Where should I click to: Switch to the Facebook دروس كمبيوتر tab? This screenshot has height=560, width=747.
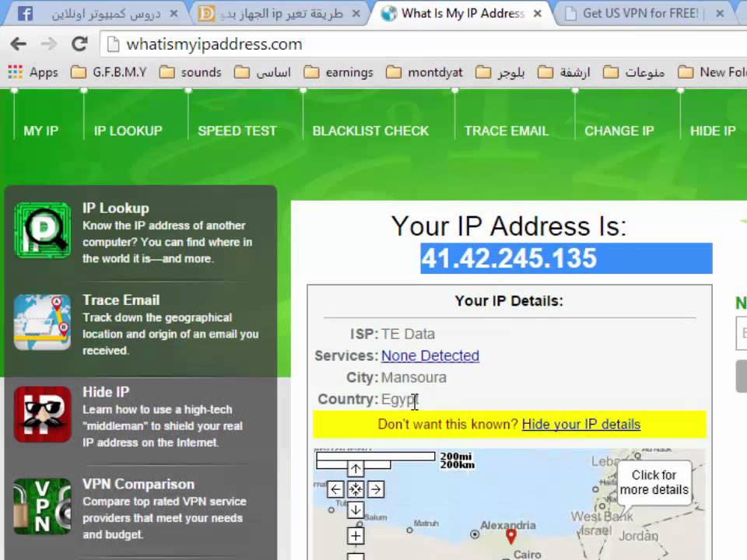pos(95,13)
